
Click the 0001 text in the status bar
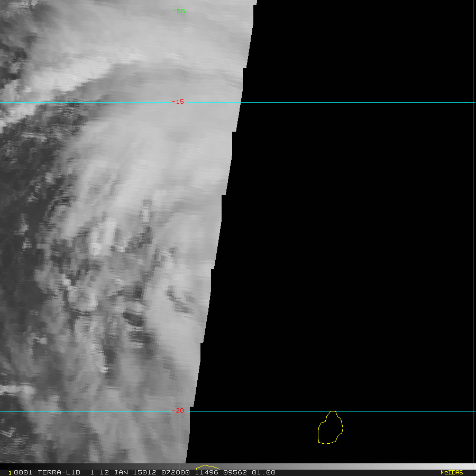[23, 472]
